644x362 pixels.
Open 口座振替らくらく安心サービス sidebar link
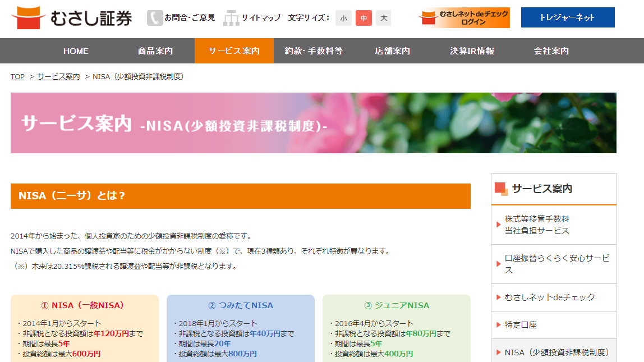click(x=554, y=264)
